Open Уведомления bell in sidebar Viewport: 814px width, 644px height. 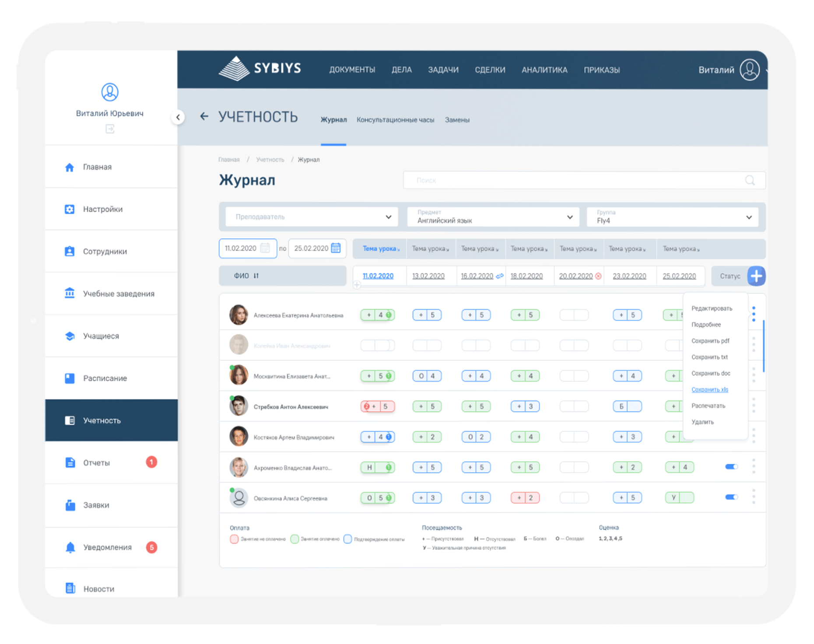tap(70, 547)
